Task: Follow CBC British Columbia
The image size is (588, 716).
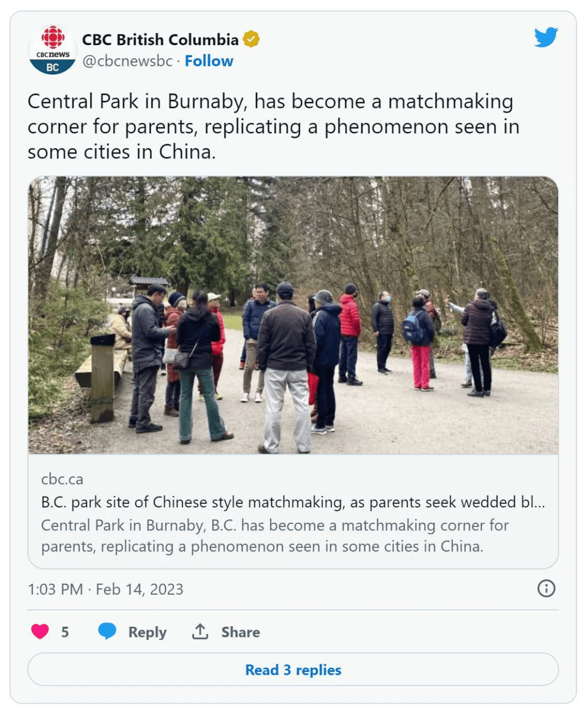Action: tap(209, 61)
